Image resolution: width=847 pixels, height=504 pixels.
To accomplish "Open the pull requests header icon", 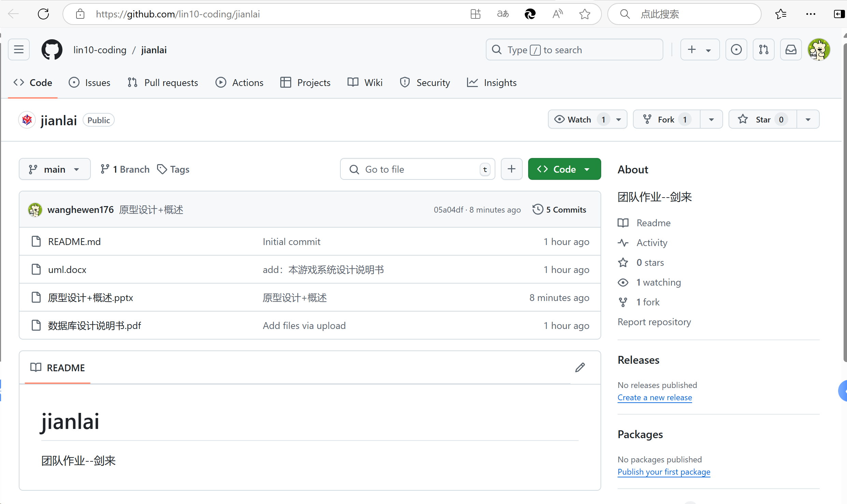I will (763, 50).
